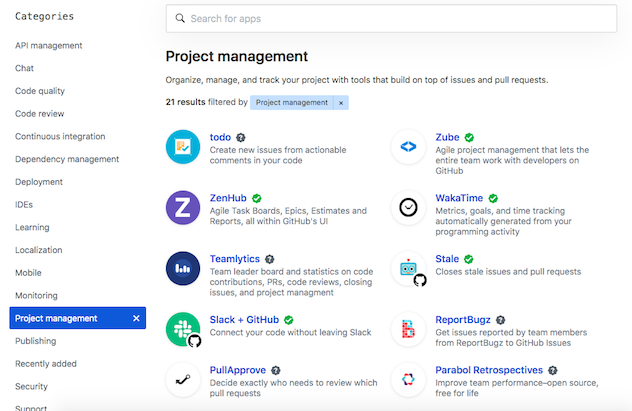The width and height of the screenshot is (632, 411).
Task: Open the Zube app link
Action: pos(447,137)
